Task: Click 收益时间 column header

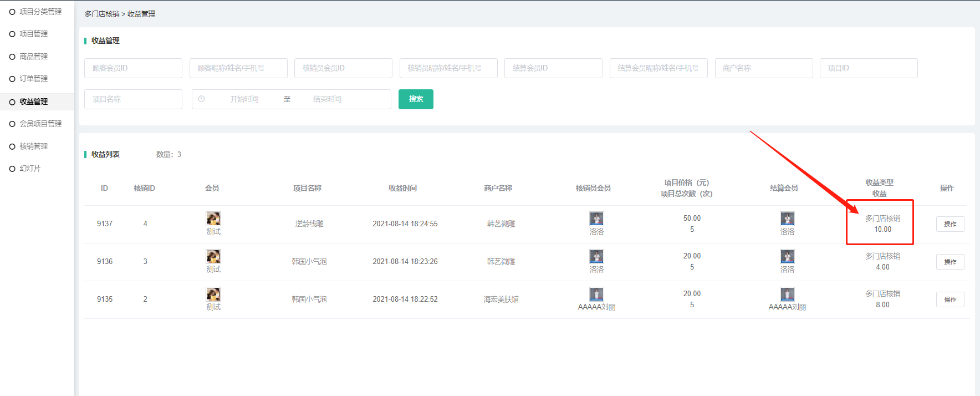Action: 403,189
